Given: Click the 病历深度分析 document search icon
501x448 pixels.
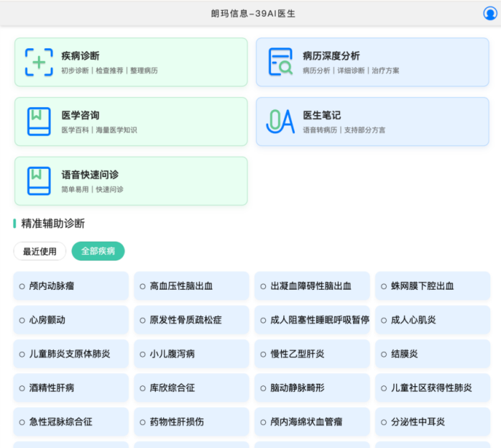Looking at the screenshot, I should click(280, 62).
